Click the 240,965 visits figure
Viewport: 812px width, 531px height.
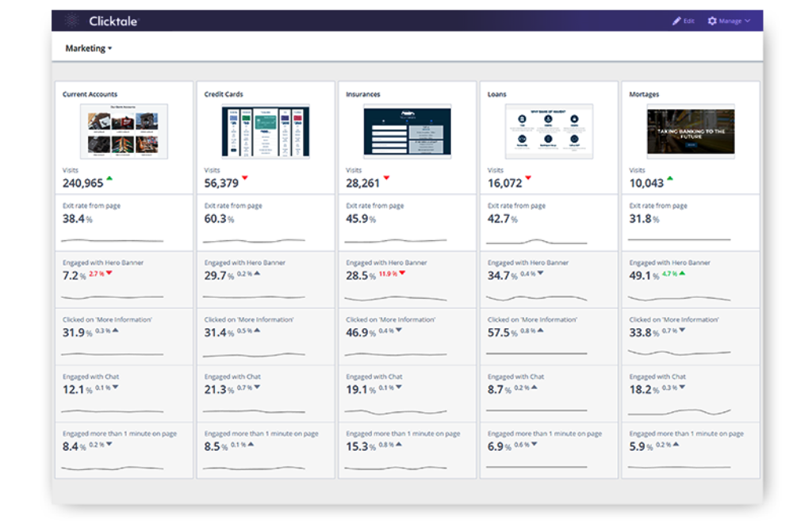click(82, 183)
